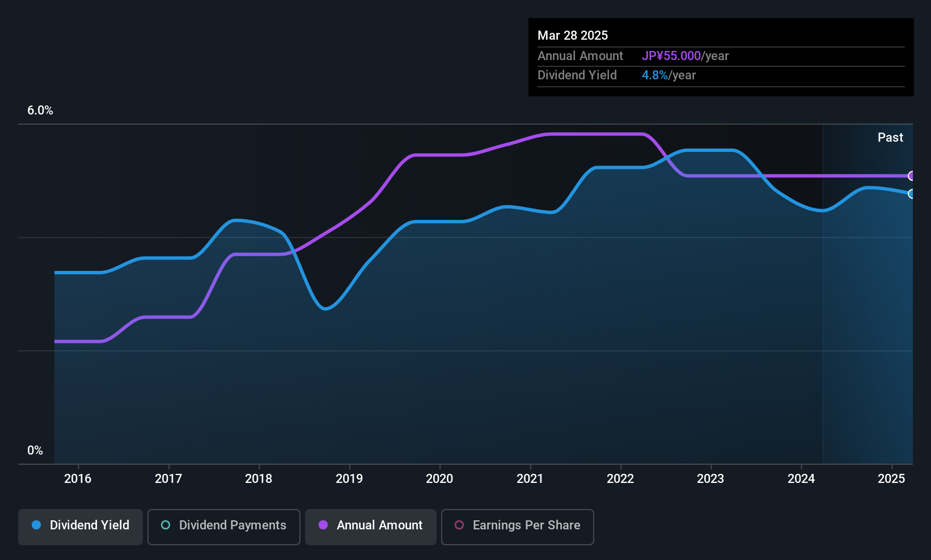Enable the Dividend Payments legend label
This screenshot has height=560, width=931.
232,525
